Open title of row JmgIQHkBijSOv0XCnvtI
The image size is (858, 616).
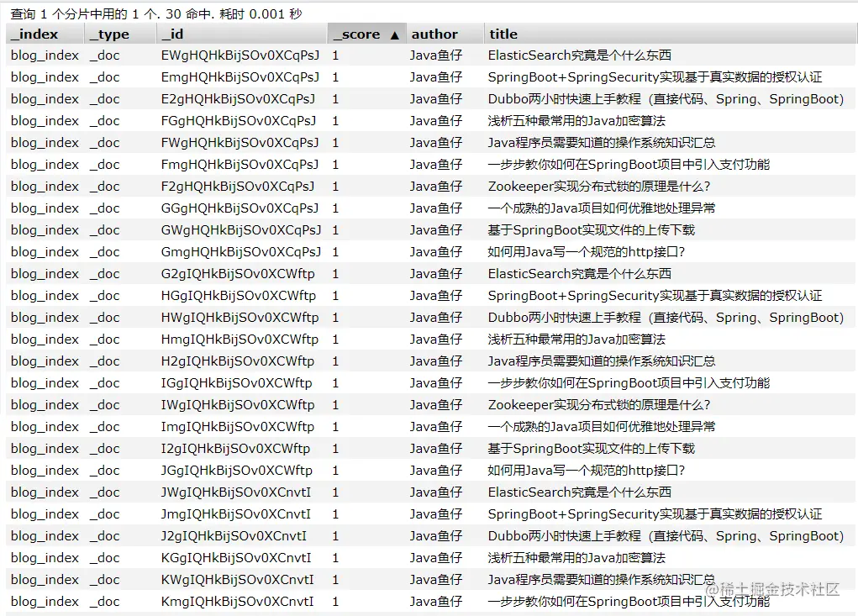(655, 514)
